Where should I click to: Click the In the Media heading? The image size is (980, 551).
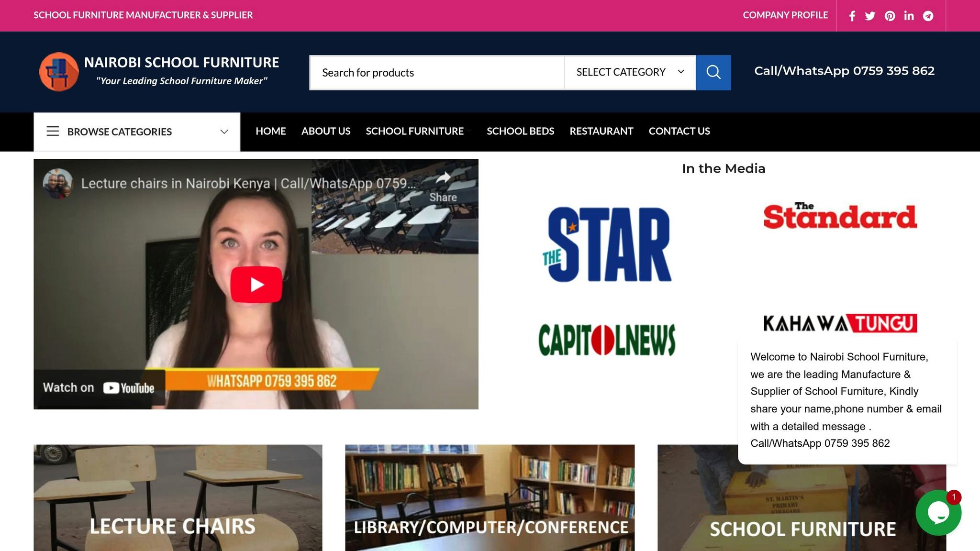tap(724, 168)
